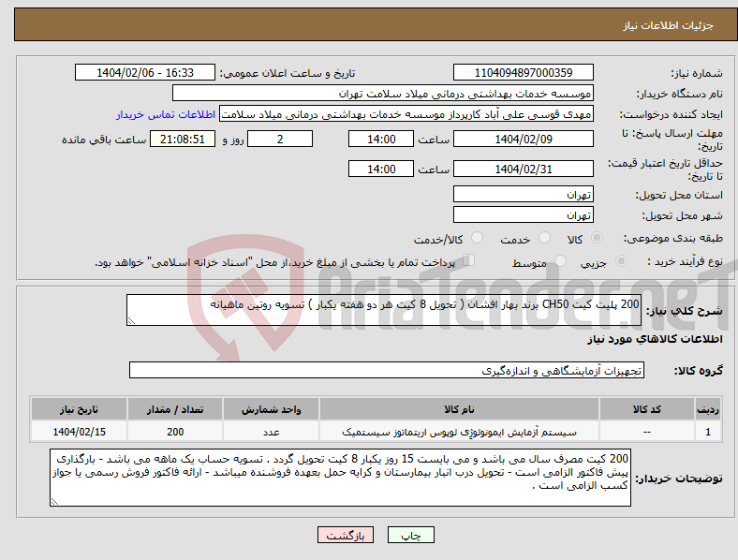Click the announcement date field 1404/02/06 - 16:33

(x=145, y=72)
